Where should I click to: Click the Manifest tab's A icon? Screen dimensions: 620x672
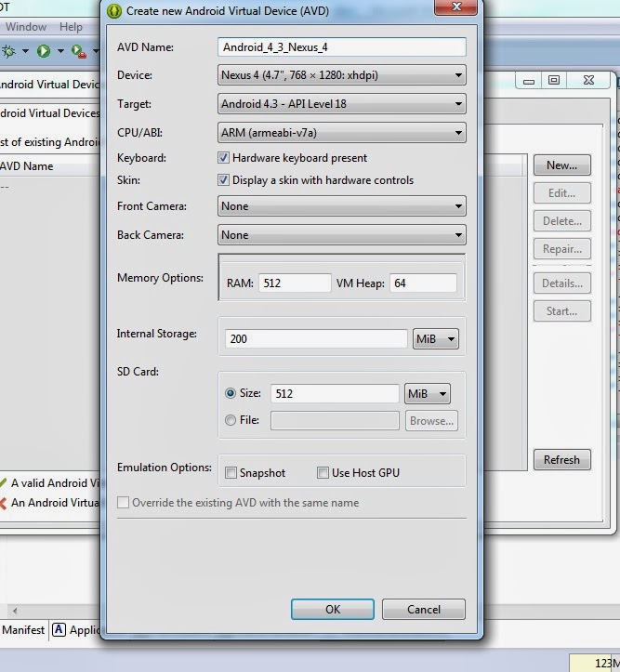59,629
